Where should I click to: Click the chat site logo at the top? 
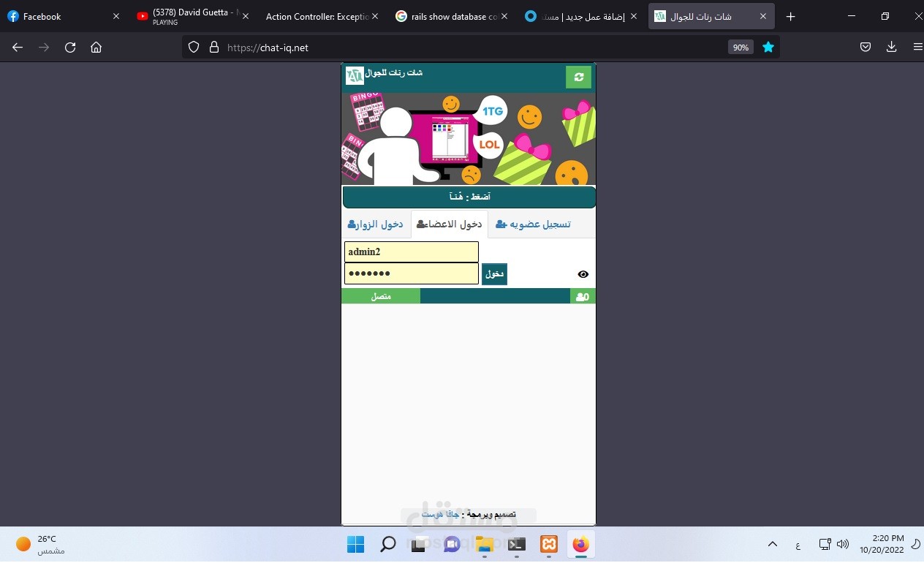[x=353, y=75]
